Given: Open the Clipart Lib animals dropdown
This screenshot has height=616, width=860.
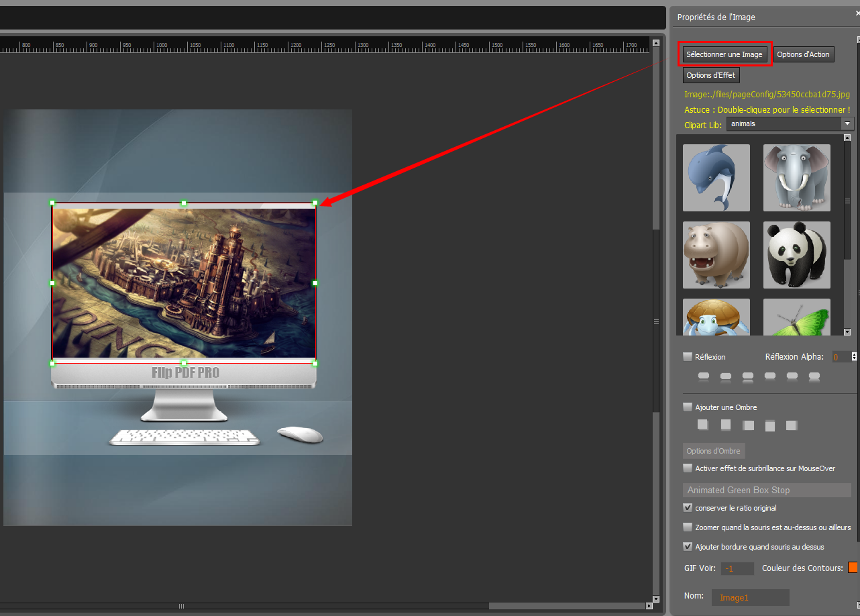Looking at the screenshot, I should [x=790, y=123].
